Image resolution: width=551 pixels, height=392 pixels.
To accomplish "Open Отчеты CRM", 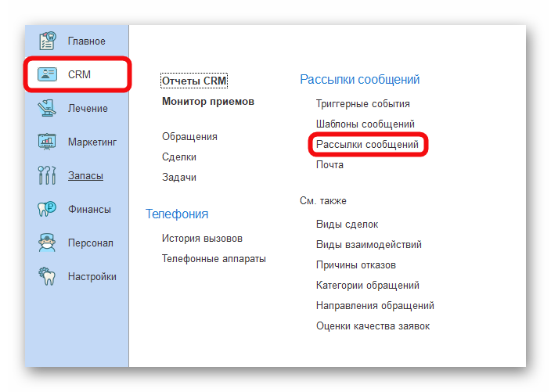I will pyautogui.click(x=194, y=81).
